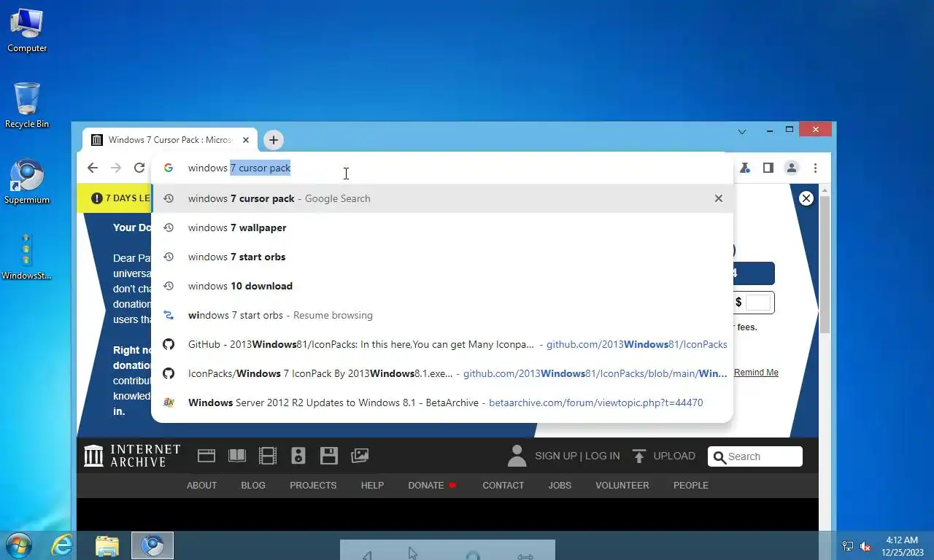934x560 pixels.
Task: Open the PROJECTS menu item
Action: [x=313, y=485]
